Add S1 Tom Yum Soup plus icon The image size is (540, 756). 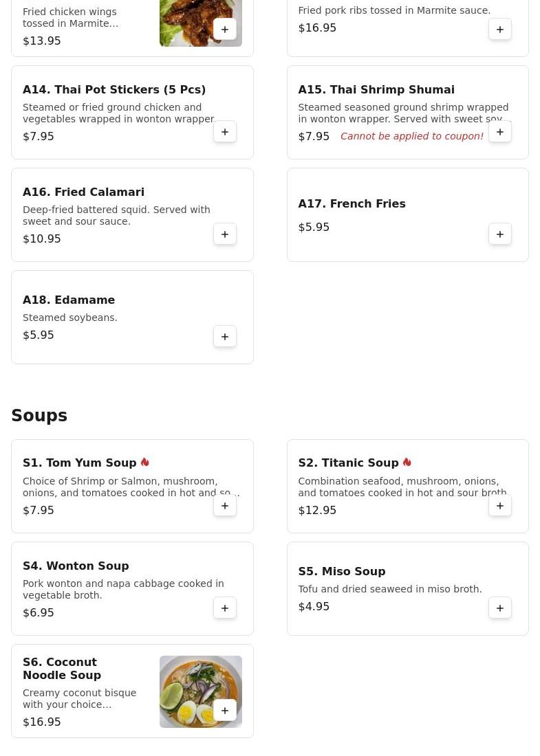point(225,506)
